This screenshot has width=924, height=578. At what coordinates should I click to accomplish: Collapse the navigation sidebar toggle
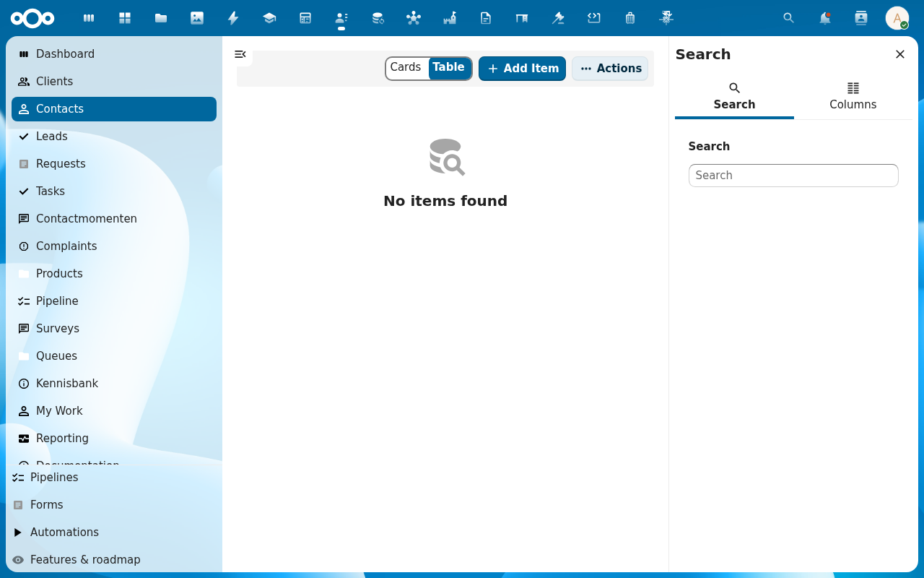[240, 54]
